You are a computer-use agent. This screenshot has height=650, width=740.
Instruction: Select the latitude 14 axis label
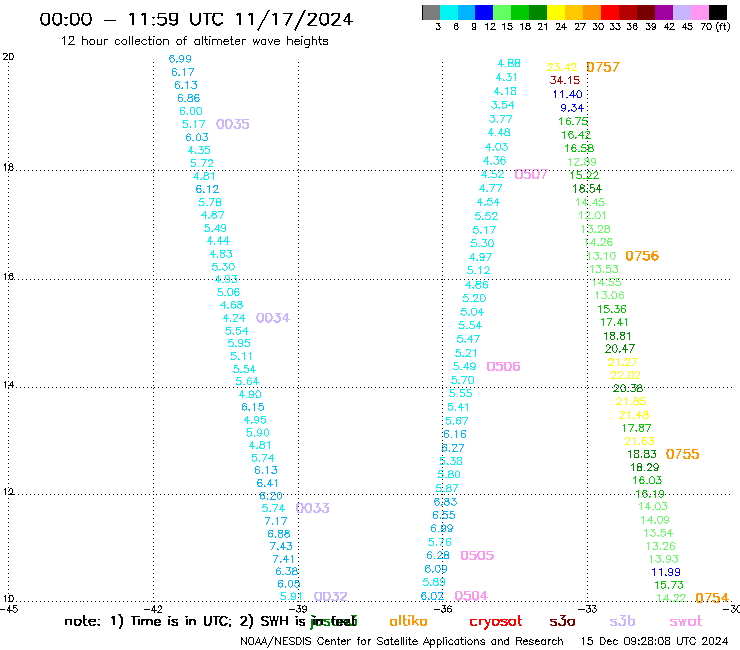8,385
